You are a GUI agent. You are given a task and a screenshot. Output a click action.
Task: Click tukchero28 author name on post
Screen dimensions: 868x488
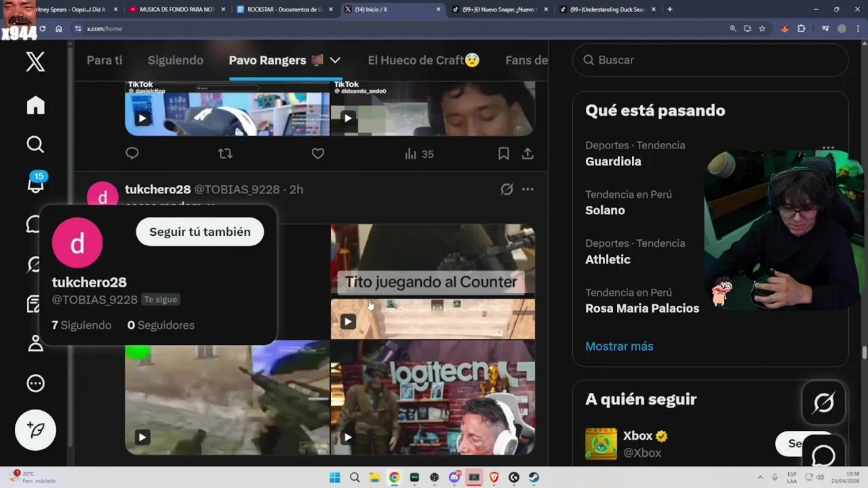(x=157, y=189)
